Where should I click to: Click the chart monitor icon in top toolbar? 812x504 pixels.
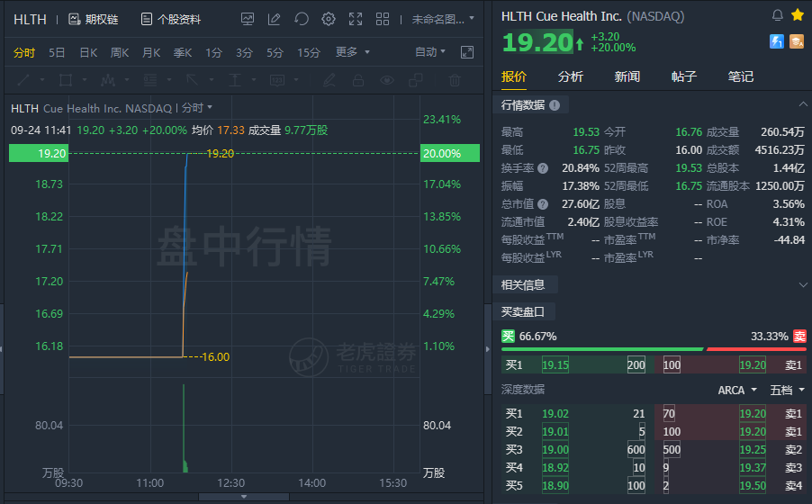[248, 19]
